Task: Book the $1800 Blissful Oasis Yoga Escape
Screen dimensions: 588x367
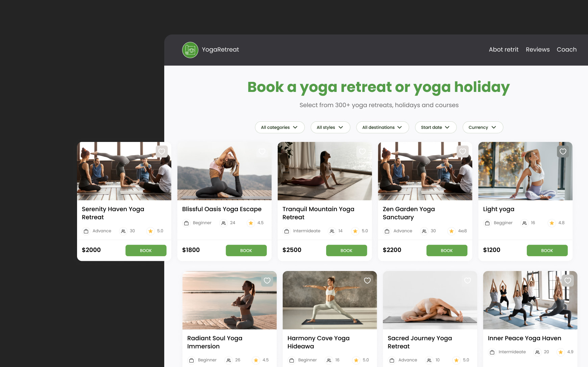Action: (x=246, y=250)
